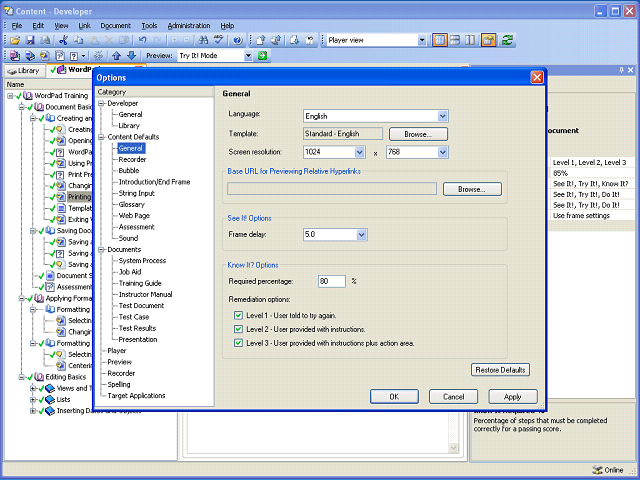Click the New Section blue book icon

point(30,56)
